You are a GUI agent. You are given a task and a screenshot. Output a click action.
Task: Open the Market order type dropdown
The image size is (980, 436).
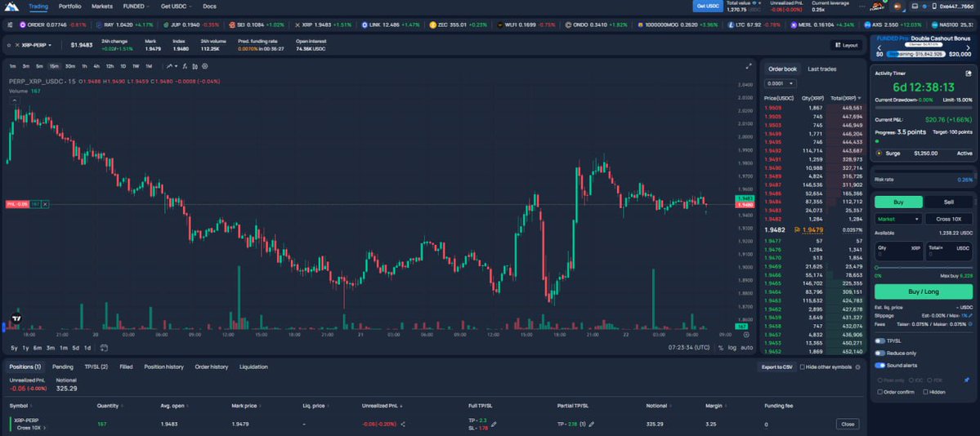coord(899,220)
